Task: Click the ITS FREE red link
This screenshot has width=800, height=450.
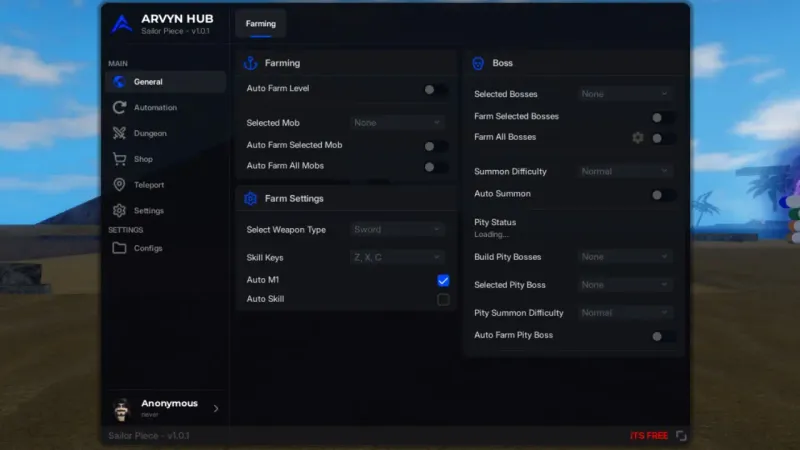Action: click(x=649, y=435)
